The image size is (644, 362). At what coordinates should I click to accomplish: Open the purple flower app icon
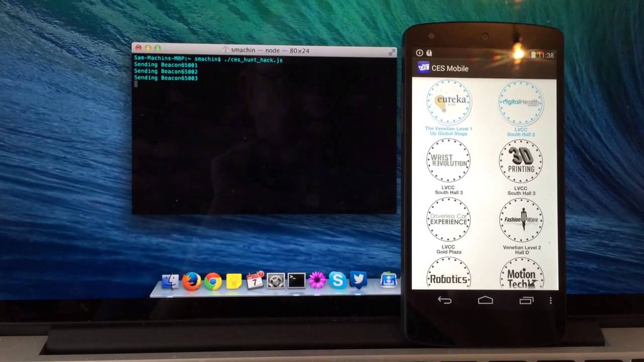(317, 280)
